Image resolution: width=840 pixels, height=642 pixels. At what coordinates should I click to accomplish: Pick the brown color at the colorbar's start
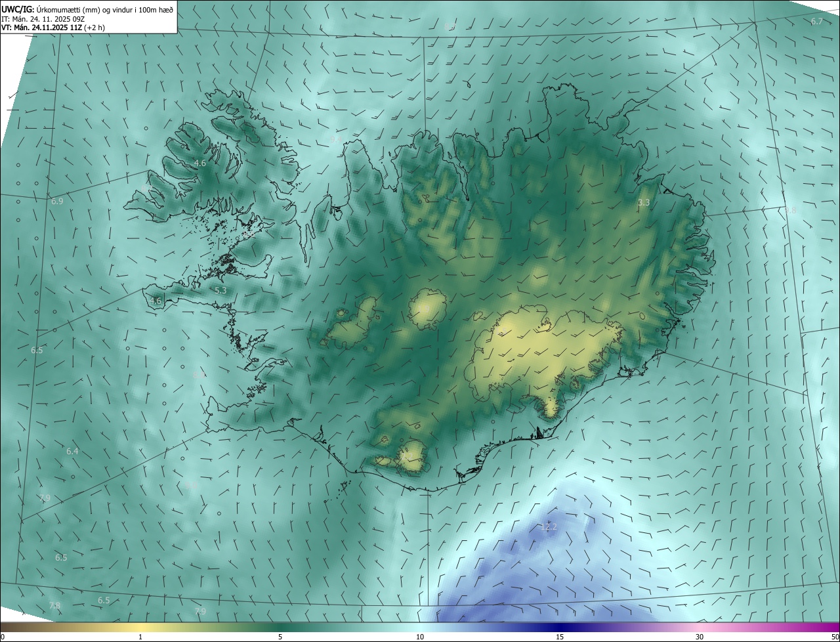pyautogui.click(x=4, y=627)
